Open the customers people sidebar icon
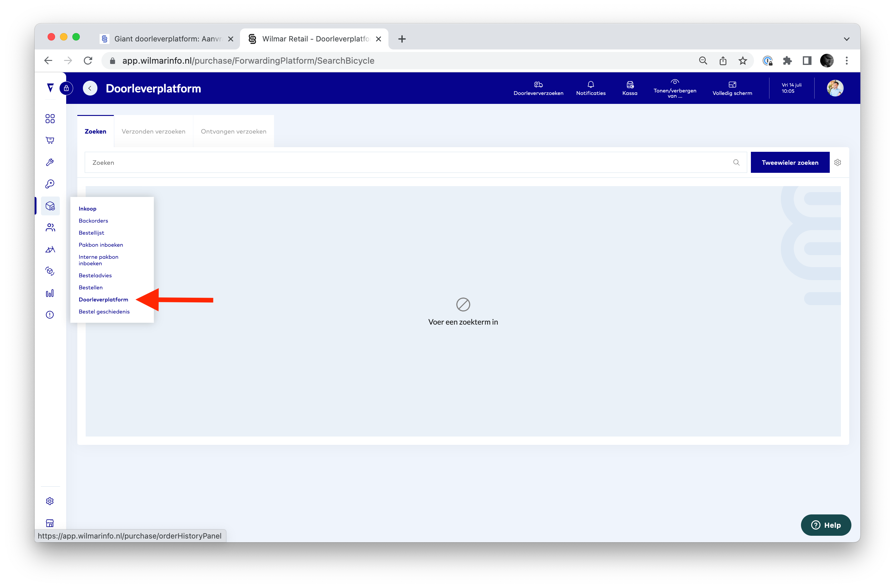Viewport: 895px width, 588px height. pos(50,228)
